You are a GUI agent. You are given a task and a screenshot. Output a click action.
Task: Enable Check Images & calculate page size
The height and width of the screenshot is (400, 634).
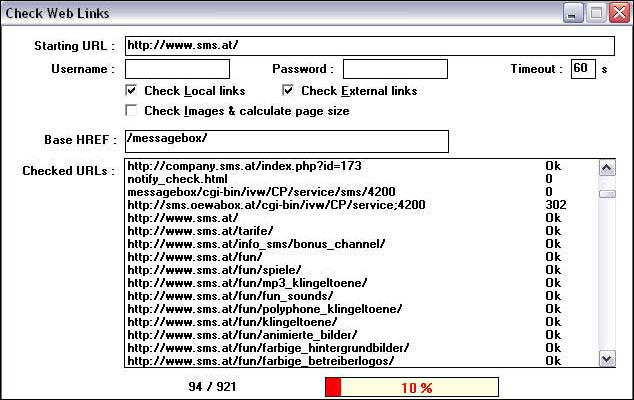[x=130, y=111]
